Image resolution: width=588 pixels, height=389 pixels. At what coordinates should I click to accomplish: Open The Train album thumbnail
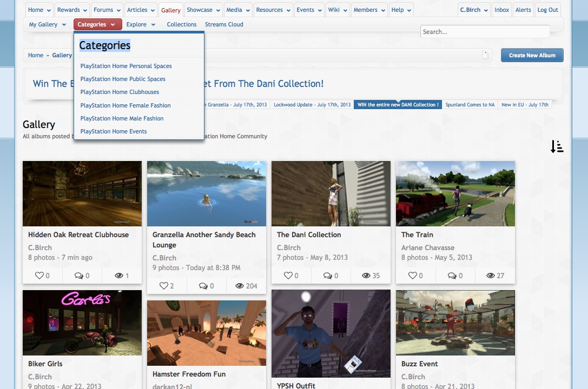(455, 193)
